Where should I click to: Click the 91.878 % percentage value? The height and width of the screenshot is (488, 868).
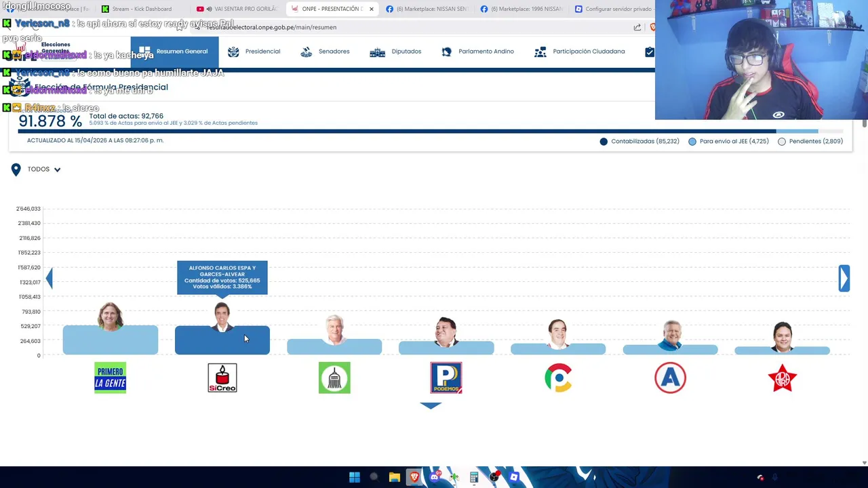pos(50,121)
